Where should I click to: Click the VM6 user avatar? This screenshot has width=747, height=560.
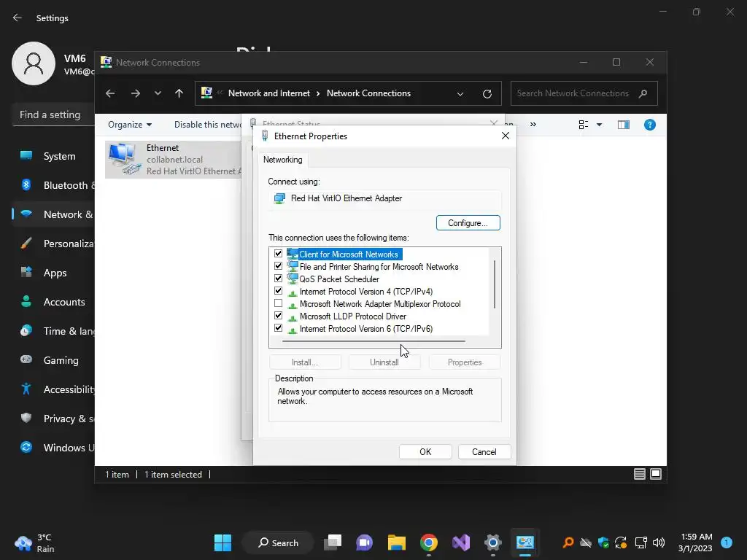pyautogui.click(x=34, y=63)
